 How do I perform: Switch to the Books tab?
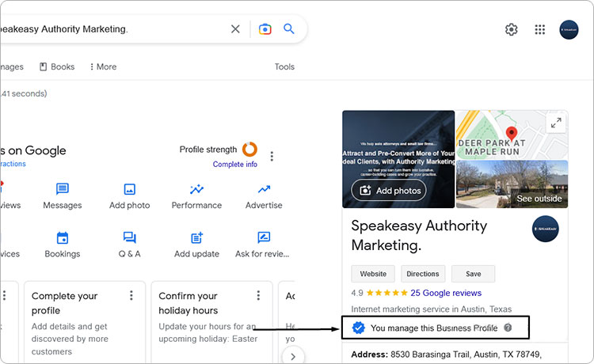57,66
